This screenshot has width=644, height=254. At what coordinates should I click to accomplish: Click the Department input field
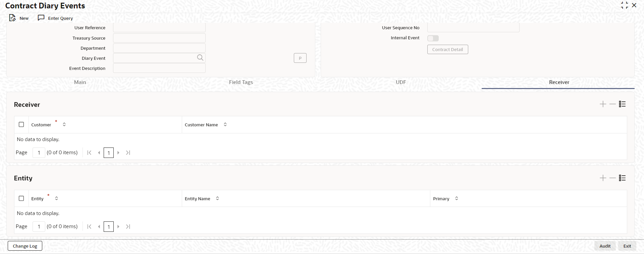tap(159, 48)
